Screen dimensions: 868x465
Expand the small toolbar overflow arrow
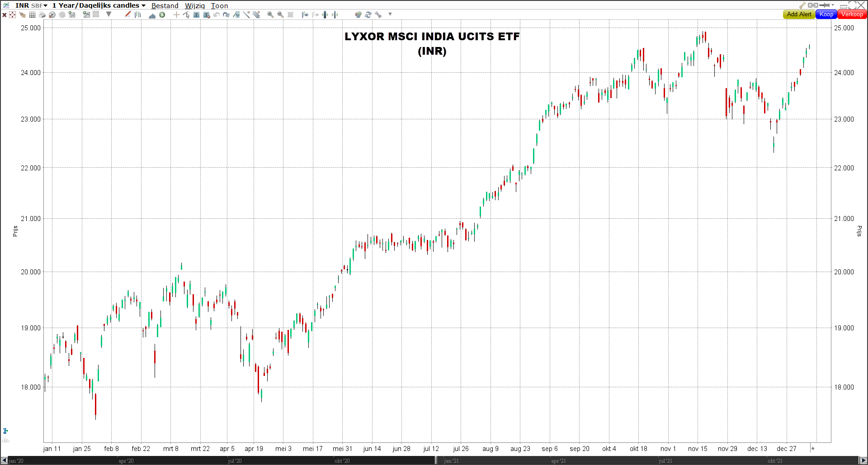click(390, 14)
